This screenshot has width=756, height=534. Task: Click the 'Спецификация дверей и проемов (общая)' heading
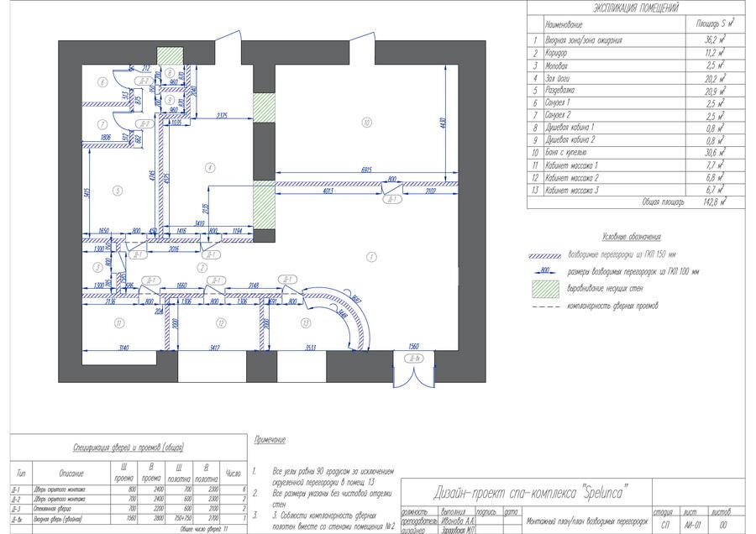129,448
